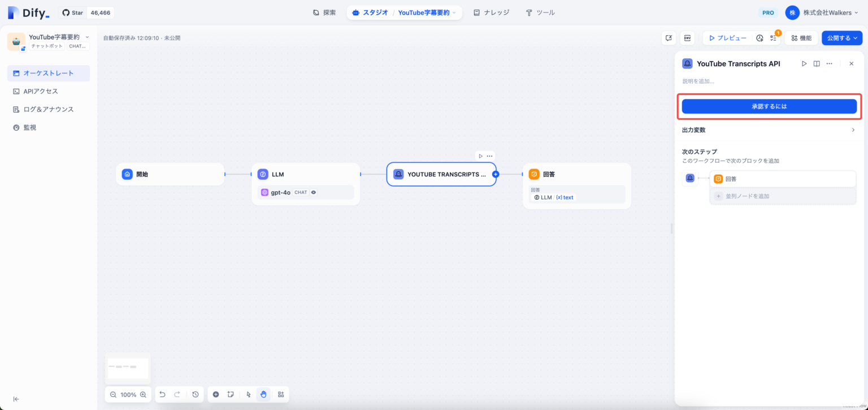Image resolution: width=868 pixels, height=410 pixels.
Task: Open the 公開する dropdown
Action: tap(842, 38)
